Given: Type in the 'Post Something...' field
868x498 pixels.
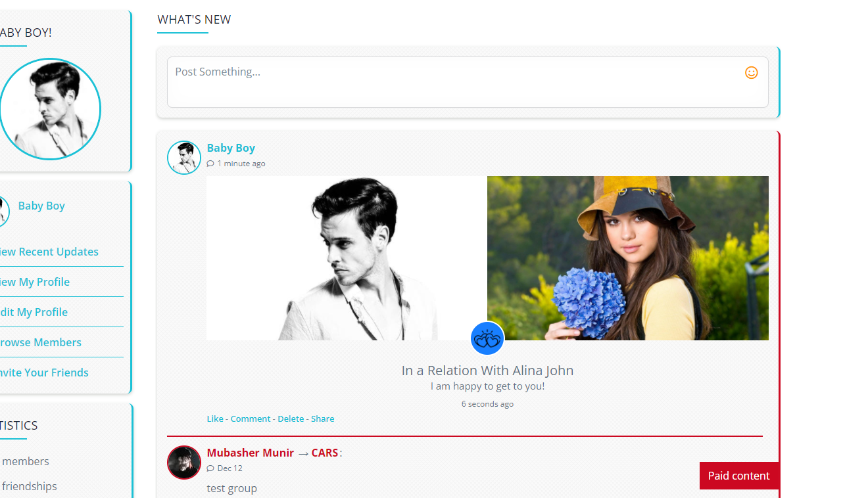Looking at the screenshot, I should click(x=454, y=81).
